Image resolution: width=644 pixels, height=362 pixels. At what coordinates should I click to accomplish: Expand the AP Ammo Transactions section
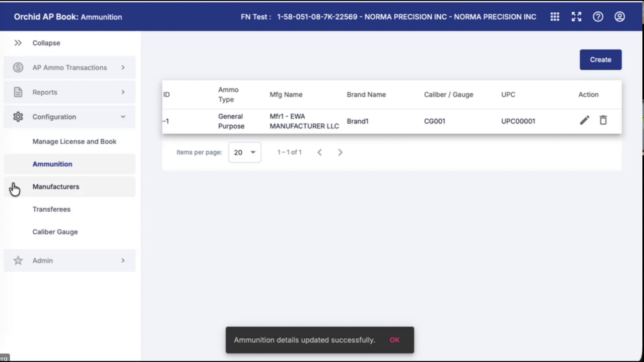(x=123, y=67)
